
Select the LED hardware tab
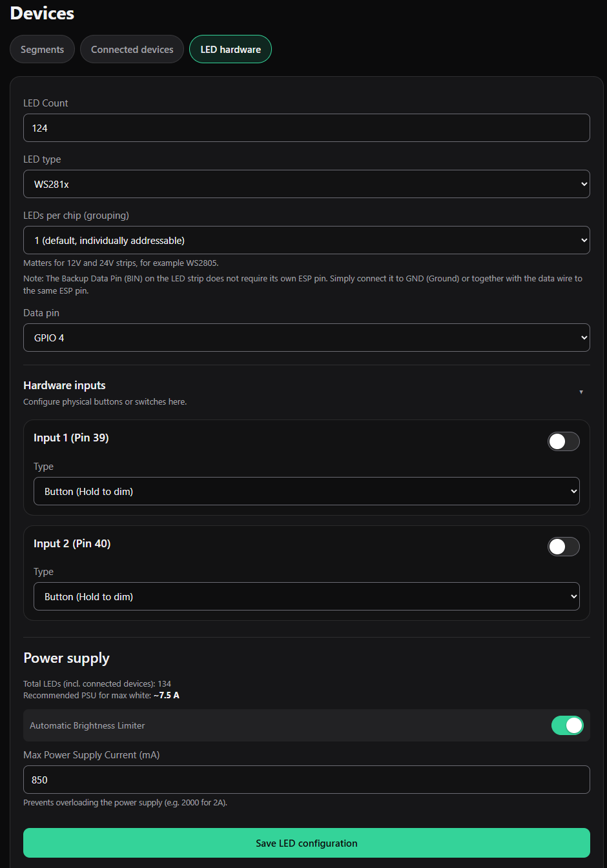coord(231,49)
